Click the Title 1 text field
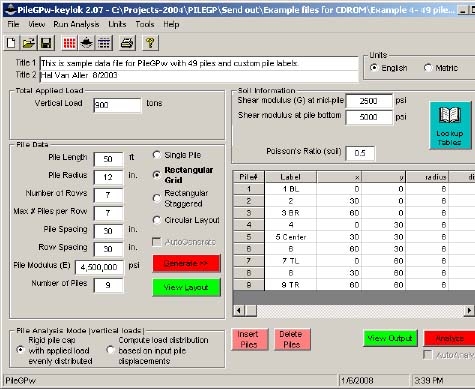The height and width of the screenshot is (389, 475). [x=199, y=63]
